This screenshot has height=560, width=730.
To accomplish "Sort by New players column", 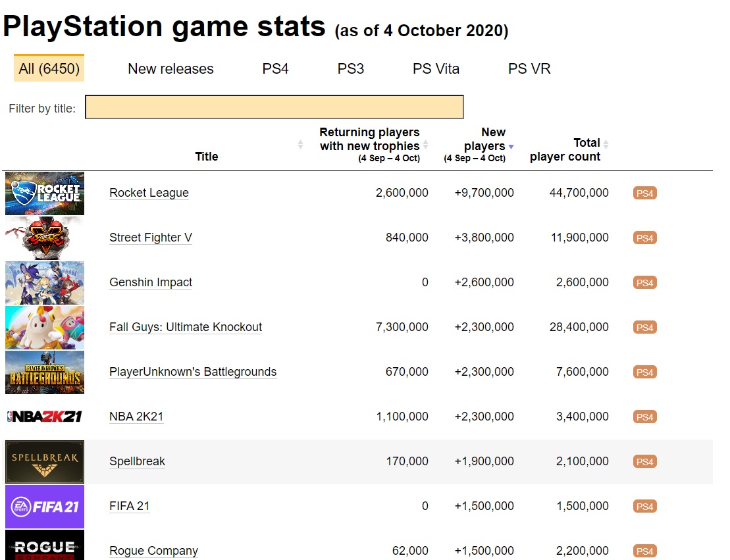I will [x=511, y=147].
